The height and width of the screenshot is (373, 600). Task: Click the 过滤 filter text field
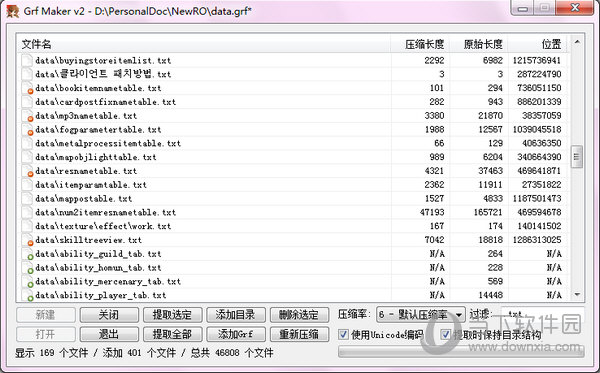[x=542, y=314]
